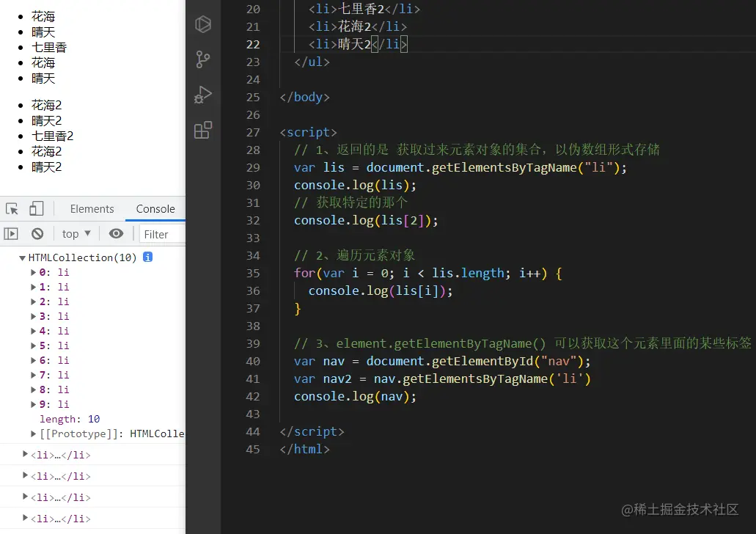Click the closing </html> tag on line 45
Viewport: 756px width, 534px height.
[x=305, y=449]
